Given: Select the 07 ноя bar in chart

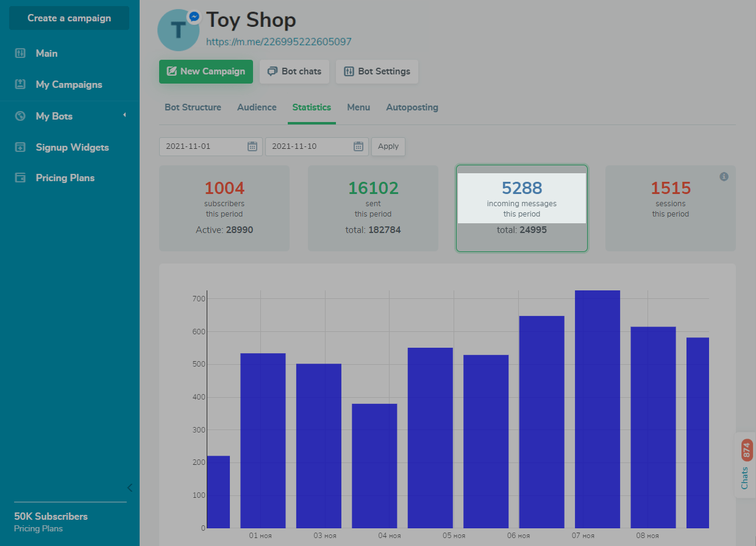Looking at the screenshot, I should (x=597, y=409).
